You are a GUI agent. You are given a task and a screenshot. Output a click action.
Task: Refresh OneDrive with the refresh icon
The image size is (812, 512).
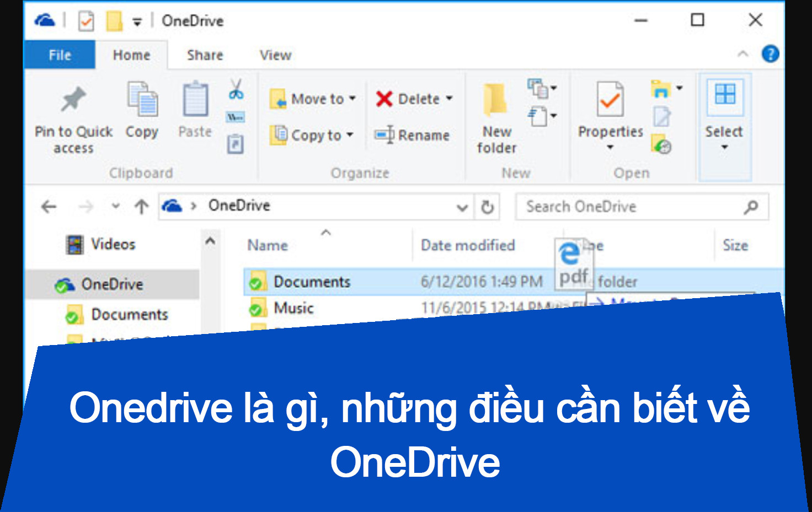(x=487, y=207)
